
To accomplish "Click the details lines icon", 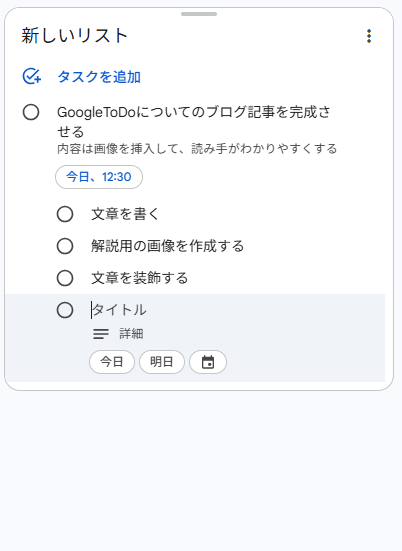I will [x=101, y=333].
